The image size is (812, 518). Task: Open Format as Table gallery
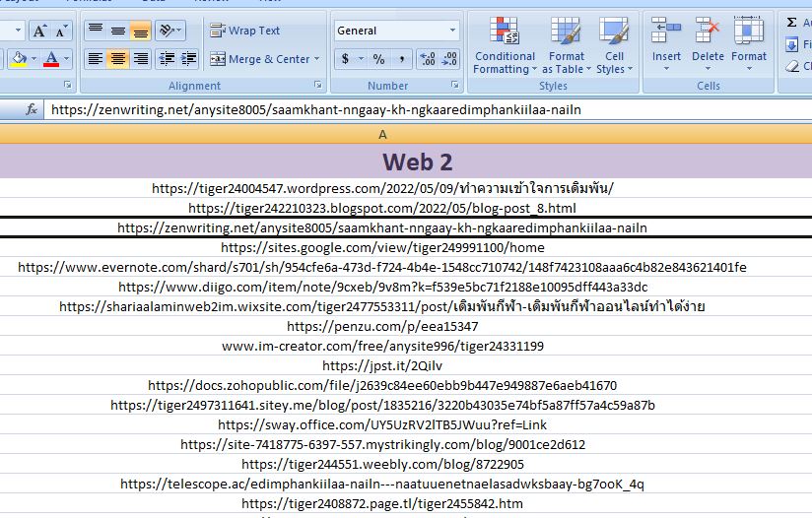pyautogui.click(x=566, y=45)
